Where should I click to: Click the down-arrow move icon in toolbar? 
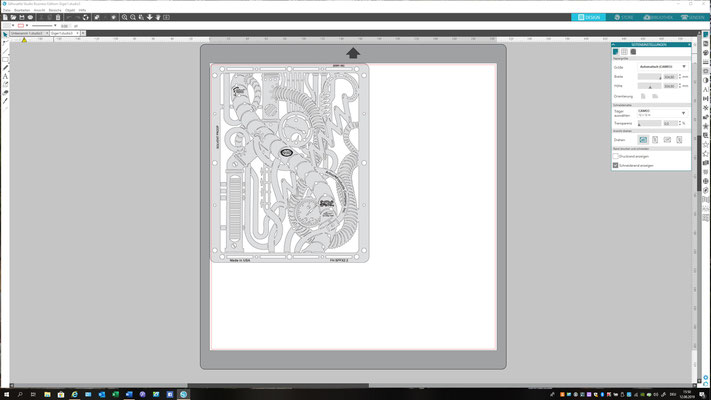point(150,17)
